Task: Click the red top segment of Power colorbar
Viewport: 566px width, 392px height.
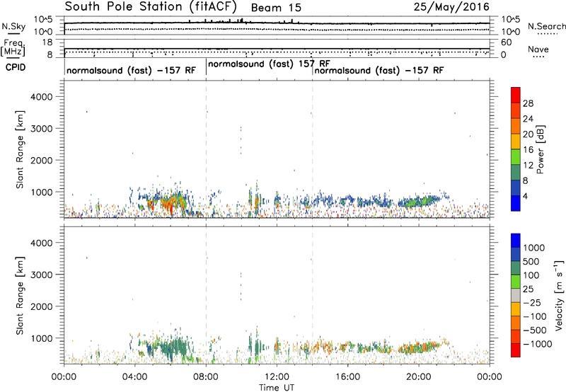Action: (516, 95)
